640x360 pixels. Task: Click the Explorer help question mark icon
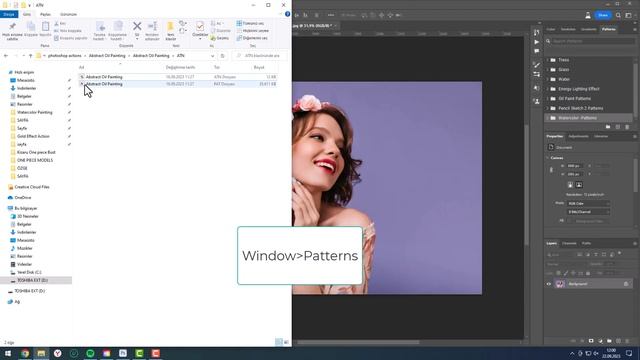[x=287, y=14]
